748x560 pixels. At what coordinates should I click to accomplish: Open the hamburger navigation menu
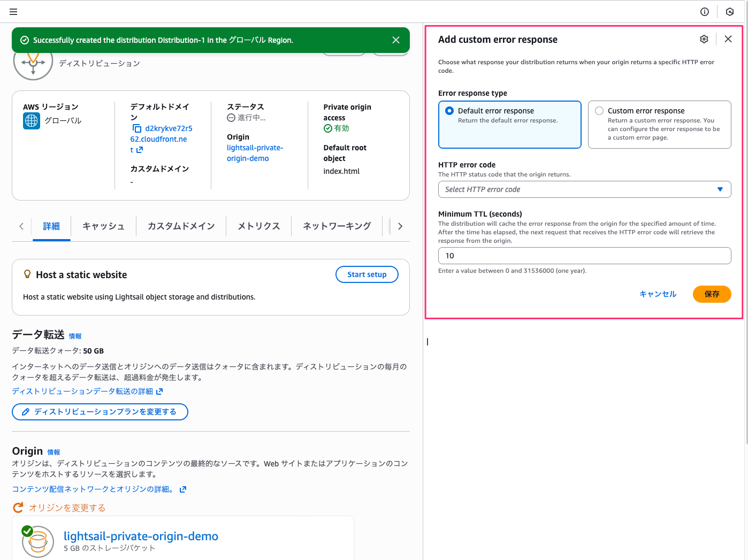13,12
